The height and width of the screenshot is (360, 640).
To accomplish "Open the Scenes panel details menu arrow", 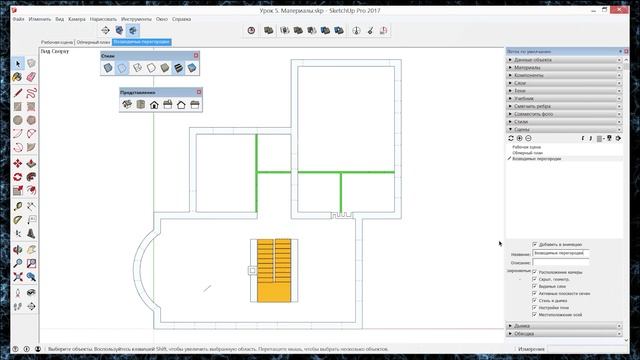I will (618, 138).
